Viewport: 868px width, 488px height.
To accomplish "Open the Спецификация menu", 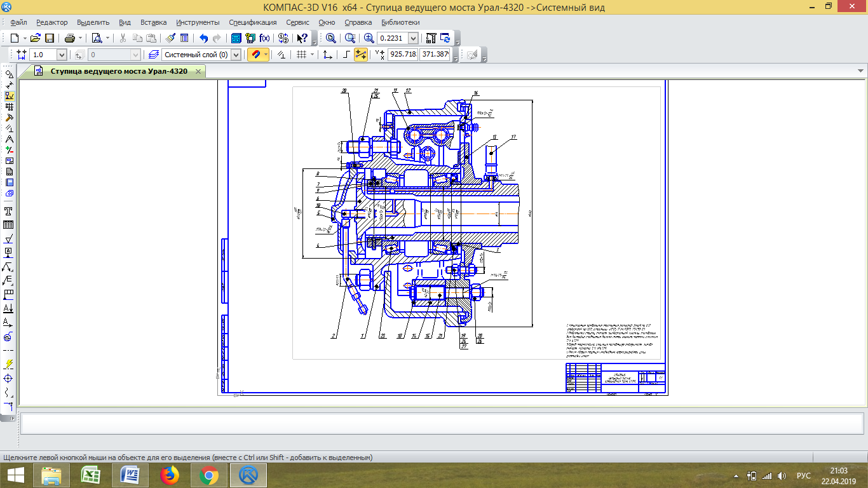I will pos(252,22).
